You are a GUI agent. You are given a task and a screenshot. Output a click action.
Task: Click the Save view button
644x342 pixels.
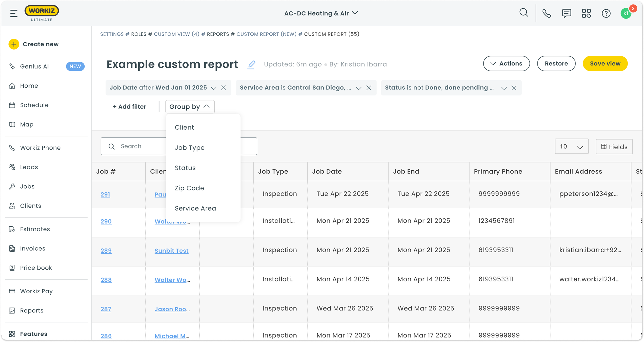tap(605, 64)
